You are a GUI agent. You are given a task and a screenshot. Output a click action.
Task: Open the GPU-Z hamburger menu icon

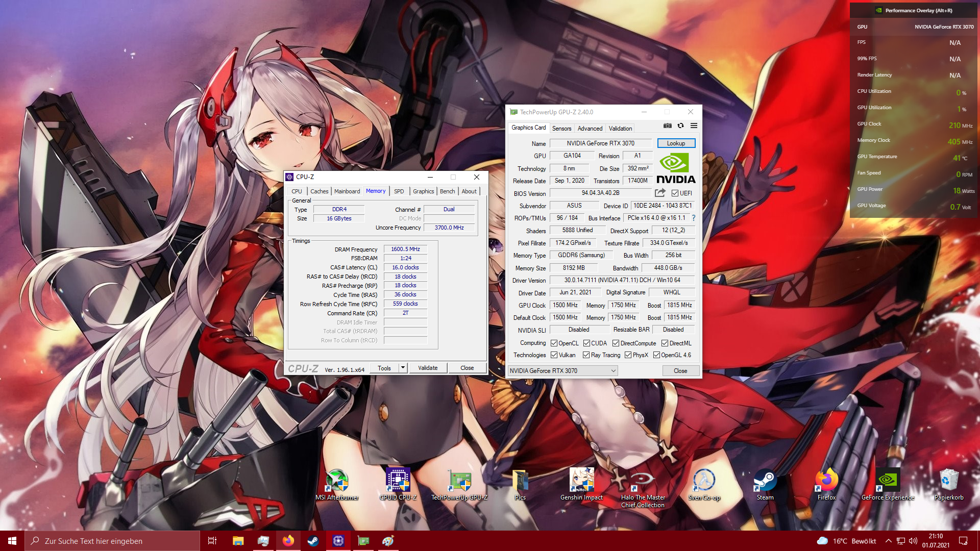[x=694, y=126]
